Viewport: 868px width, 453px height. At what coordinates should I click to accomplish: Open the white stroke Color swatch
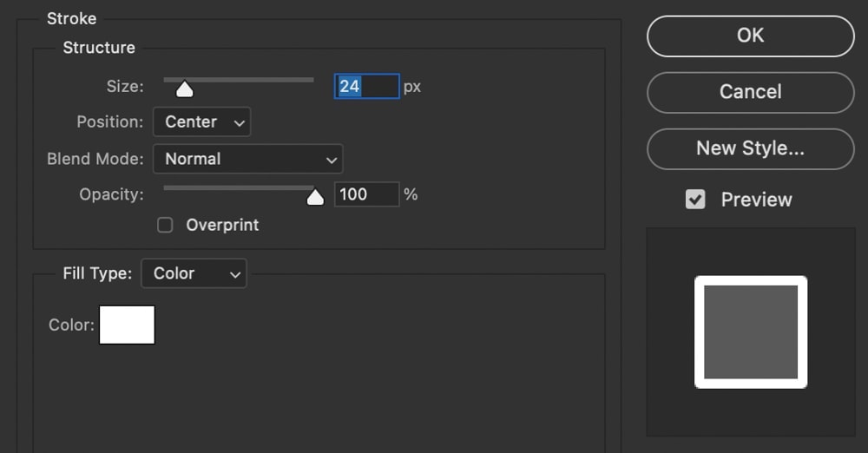tap(127, 325)
